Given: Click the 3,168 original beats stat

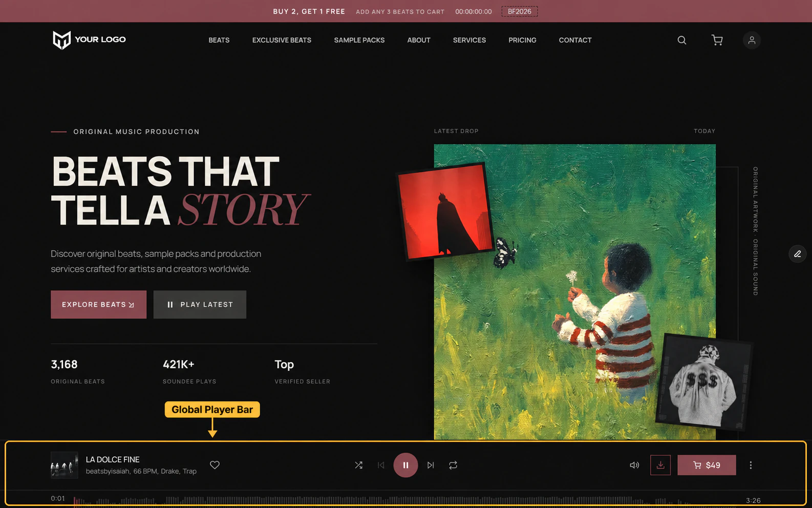Looking at the screenshot, I should pos(78,372).
